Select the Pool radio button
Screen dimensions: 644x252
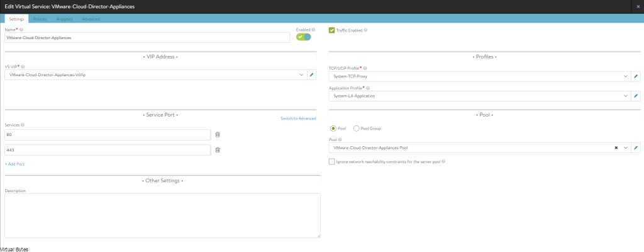333,129
